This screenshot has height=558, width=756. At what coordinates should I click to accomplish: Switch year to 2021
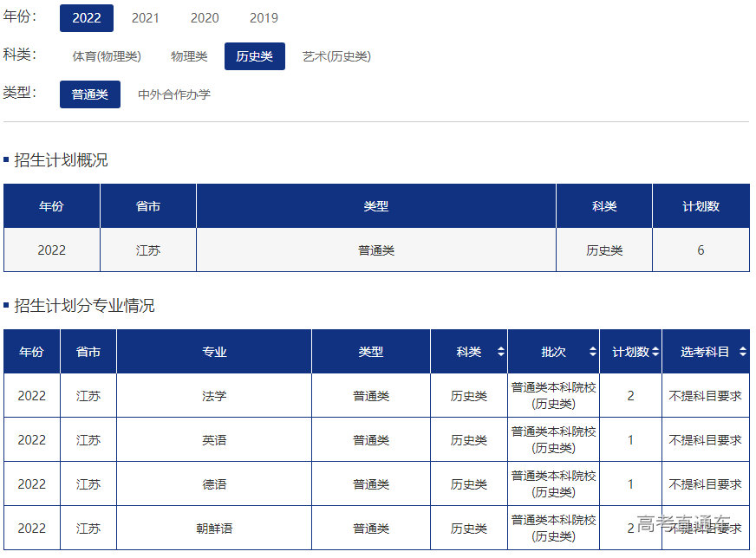click(x=145, y=18)
